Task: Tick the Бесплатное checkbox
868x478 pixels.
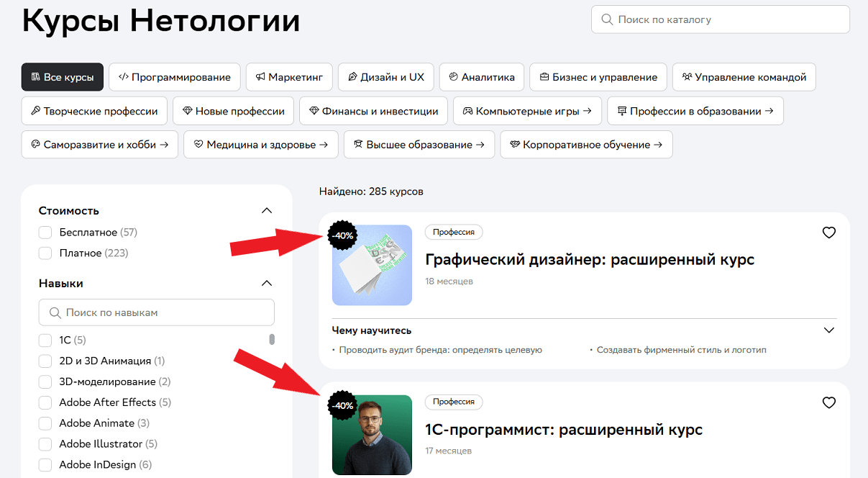Action: pos(45,233)
